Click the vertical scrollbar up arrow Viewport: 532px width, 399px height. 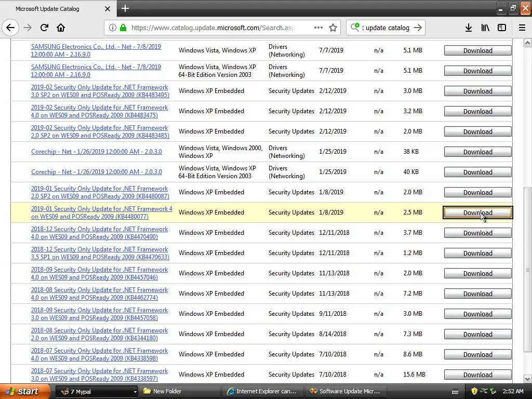click(x=527, y=43)
